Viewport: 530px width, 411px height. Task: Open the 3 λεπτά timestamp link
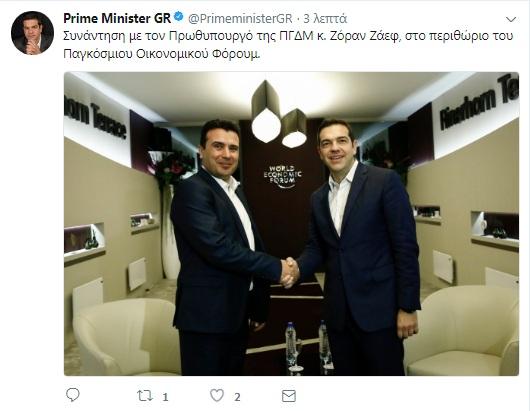[x=325, y=19]
